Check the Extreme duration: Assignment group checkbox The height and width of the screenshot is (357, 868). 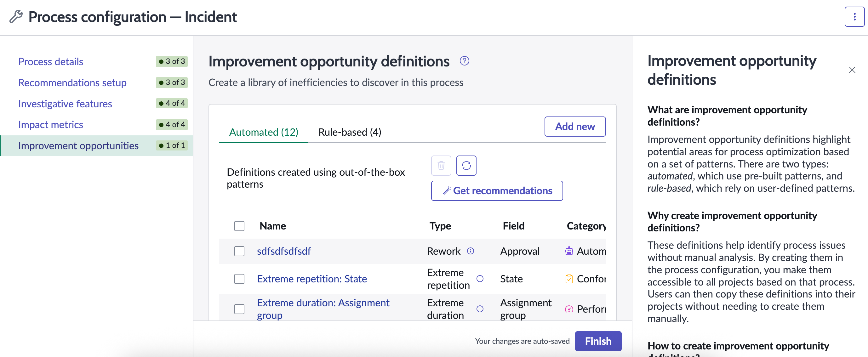coord(239,309)
